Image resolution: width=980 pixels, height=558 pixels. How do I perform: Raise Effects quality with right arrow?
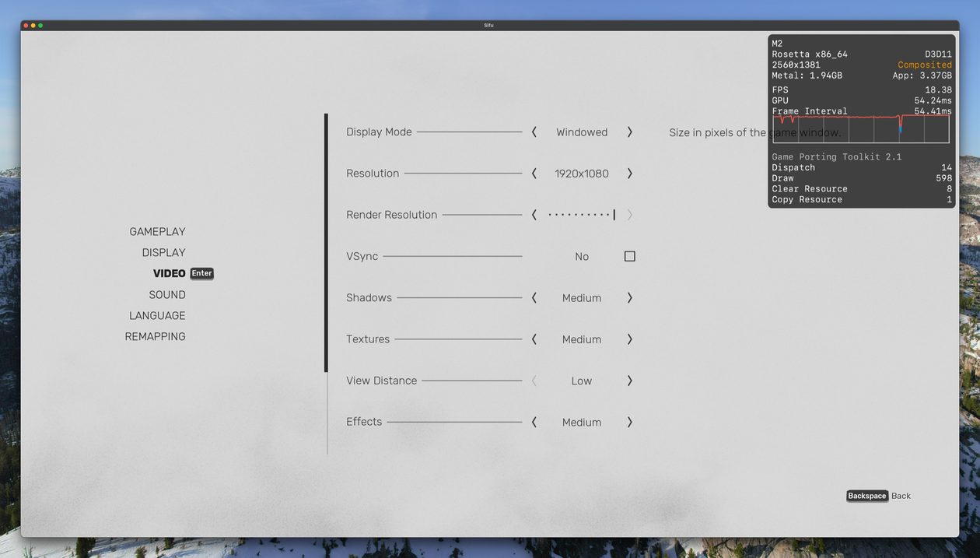click(629, 422)
